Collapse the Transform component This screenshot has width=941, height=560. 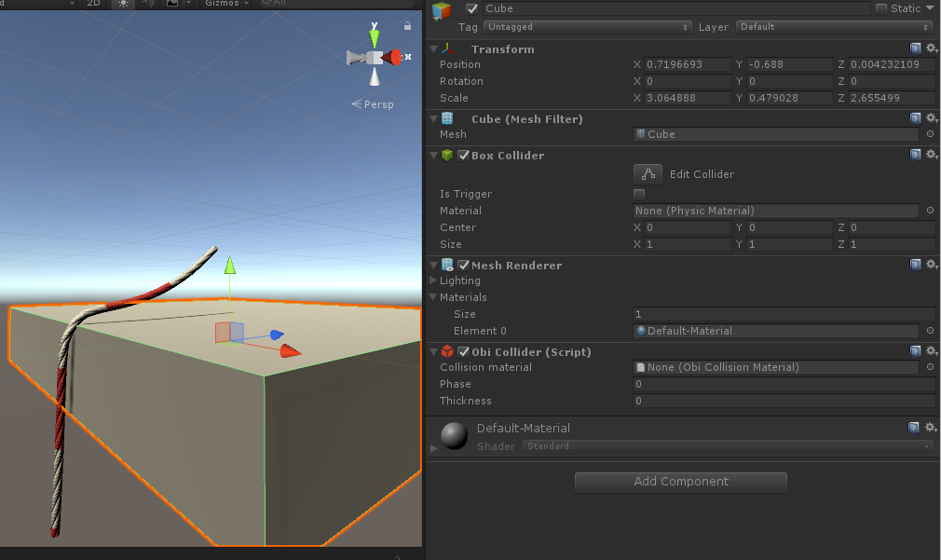point(434,49)
